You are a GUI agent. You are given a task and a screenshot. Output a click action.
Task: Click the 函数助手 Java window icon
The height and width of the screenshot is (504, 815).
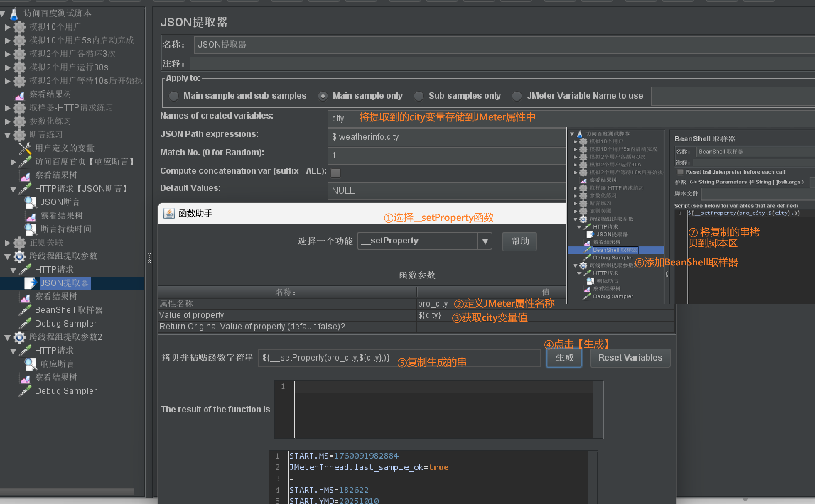point(169,213)
